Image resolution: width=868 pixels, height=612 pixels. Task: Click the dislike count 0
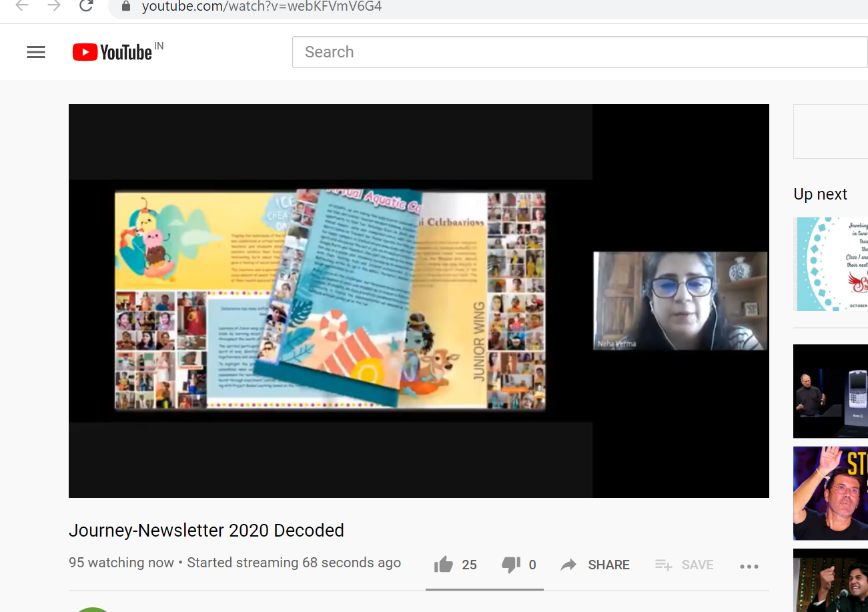532,565
